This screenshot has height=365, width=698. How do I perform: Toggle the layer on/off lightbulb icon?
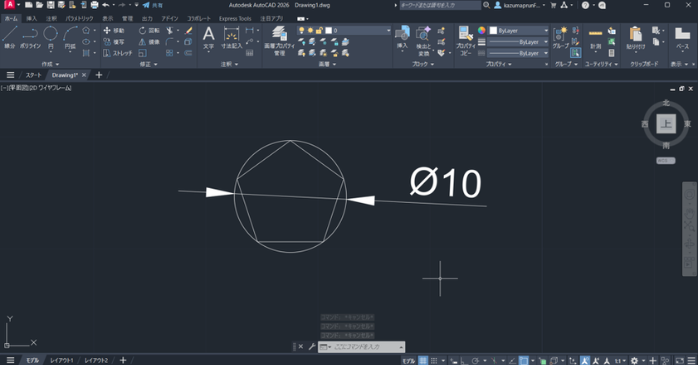pos(301,30)
